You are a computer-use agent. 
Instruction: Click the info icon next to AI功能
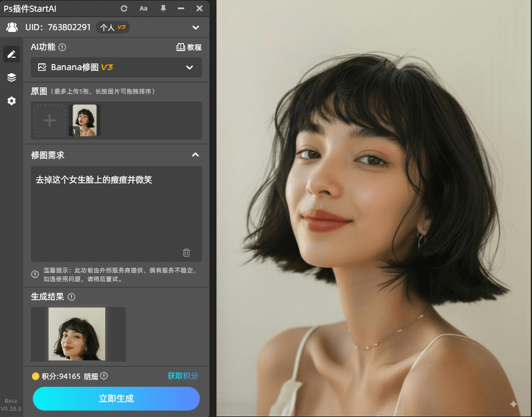[x=63, y=47]
